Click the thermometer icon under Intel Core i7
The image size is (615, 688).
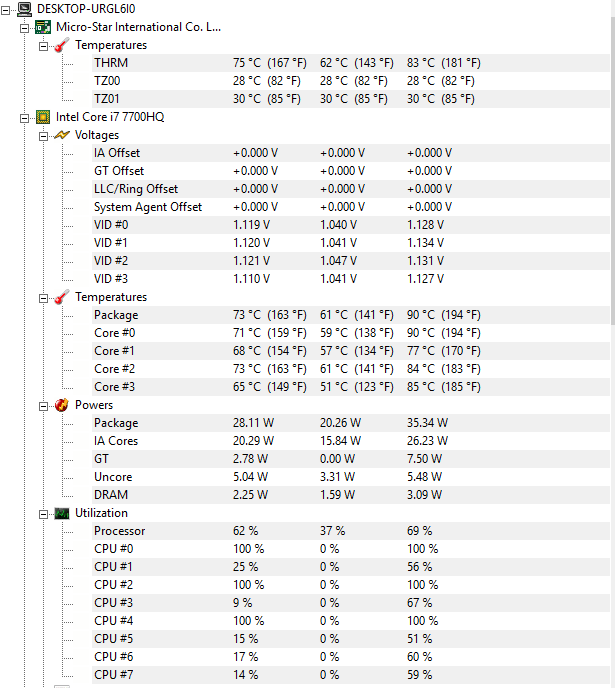pyautogui.click(x=62, y=297)
